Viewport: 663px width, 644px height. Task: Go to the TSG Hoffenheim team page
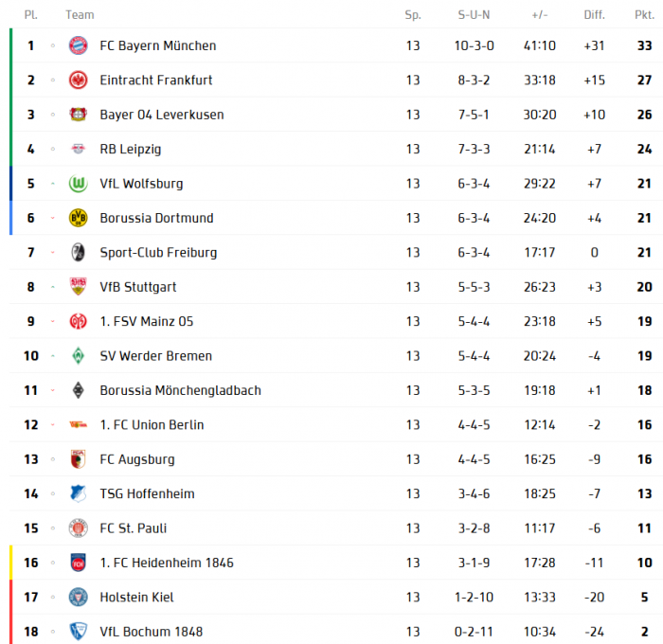tap(147, 493)
